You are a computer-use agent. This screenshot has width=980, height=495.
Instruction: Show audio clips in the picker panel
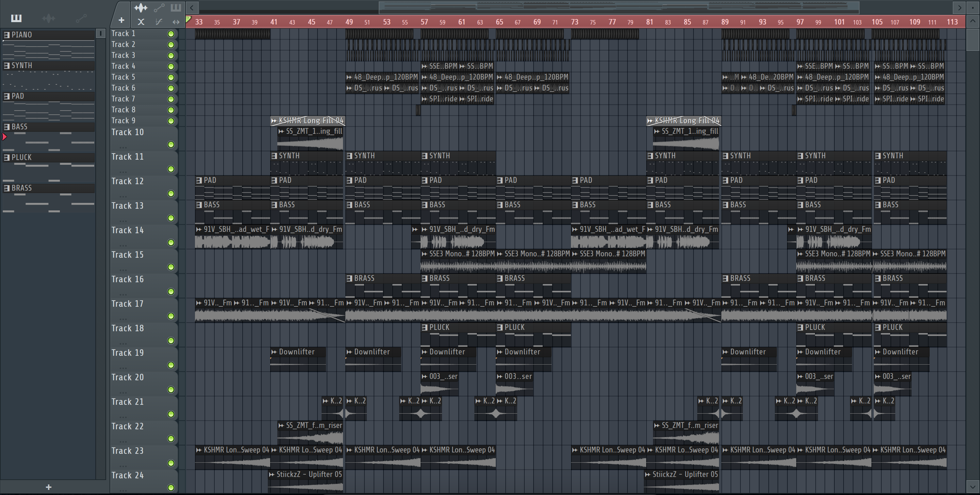coord(48,18)
